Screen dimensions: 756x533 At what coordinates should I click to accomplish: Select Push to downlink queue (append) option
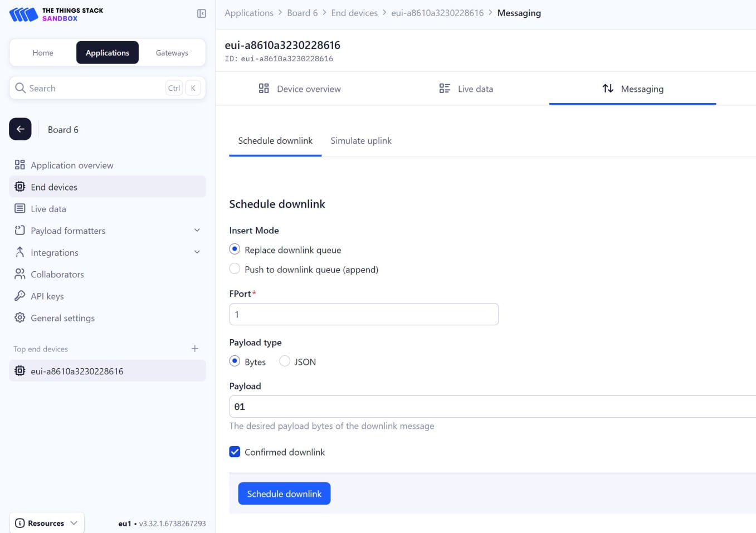coord(235,269)
